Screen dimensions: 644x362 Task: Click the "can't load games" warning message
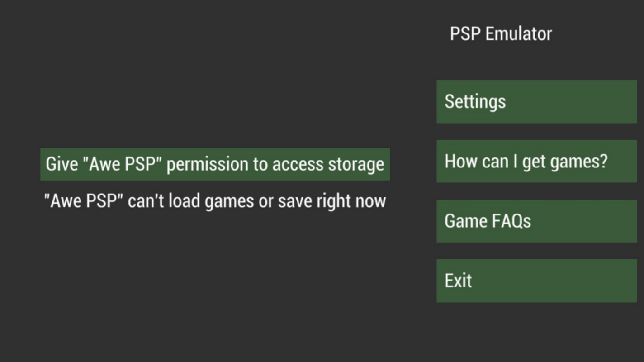215,201
